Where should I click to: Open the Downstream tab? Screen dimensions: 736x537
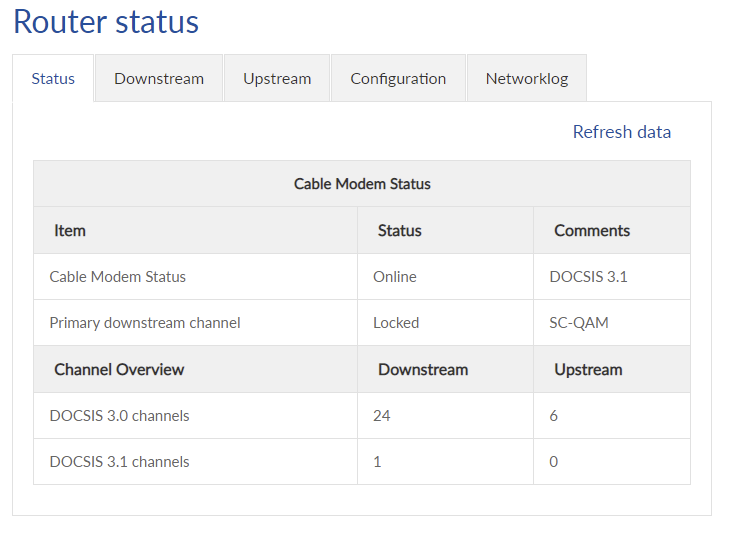[159, 78]
